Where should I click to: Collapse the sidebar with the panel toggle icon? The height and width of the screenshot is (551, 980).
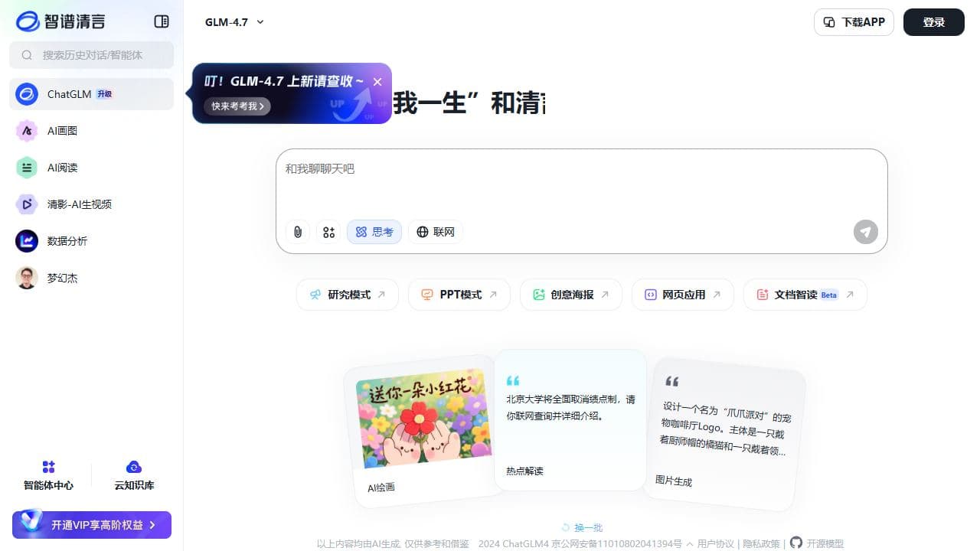[x=162, y=21]
